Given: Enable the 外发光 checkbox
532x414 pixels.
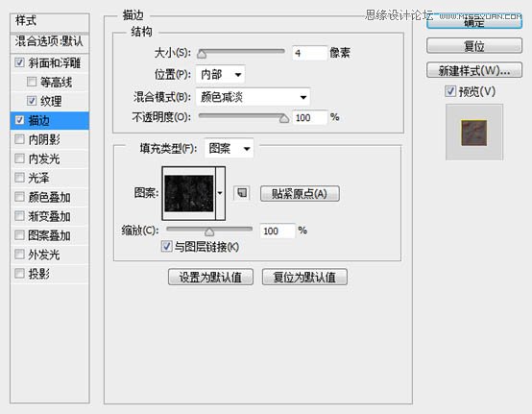Looking at the screenshot, I should click(19, 254).
